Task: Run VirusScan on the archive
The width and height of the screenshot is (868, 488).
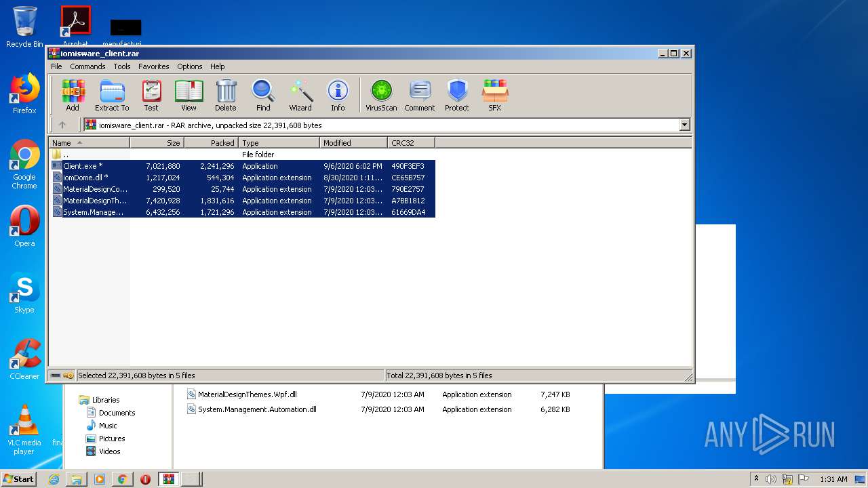Action: pyautogui.click(x=381, y=96)
